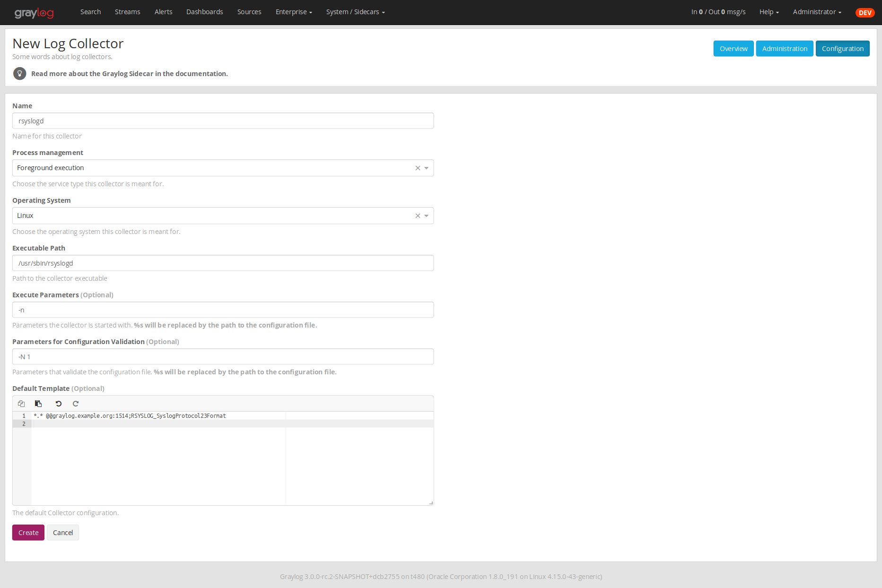The image size is (882, 588).
Task: Redo the template edit
Action: tap(76, 404)
